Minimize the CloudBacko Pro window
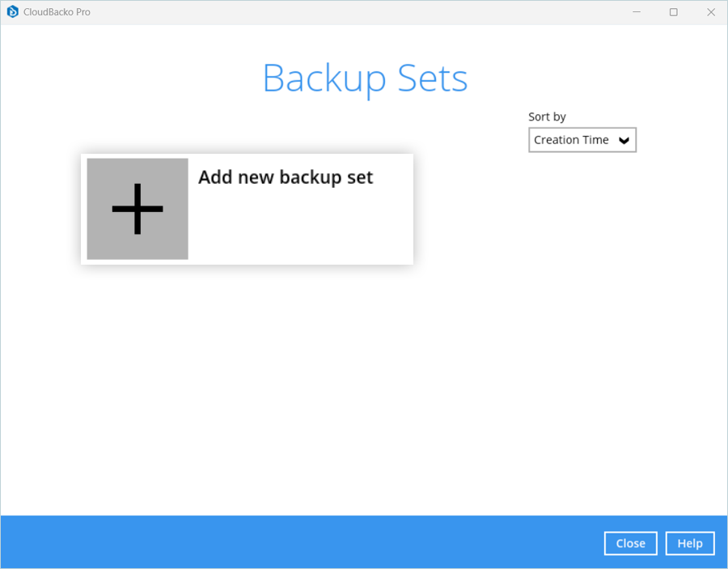The width and height of the screenshot is (728, 569). (637, 12)
